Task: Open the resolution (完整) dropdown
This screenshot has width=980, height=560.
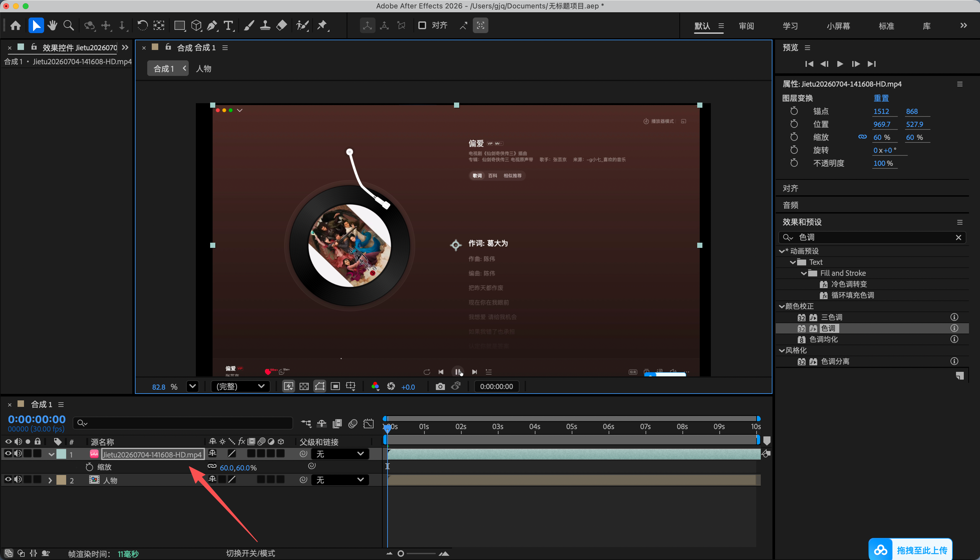Action: [240, 386]
